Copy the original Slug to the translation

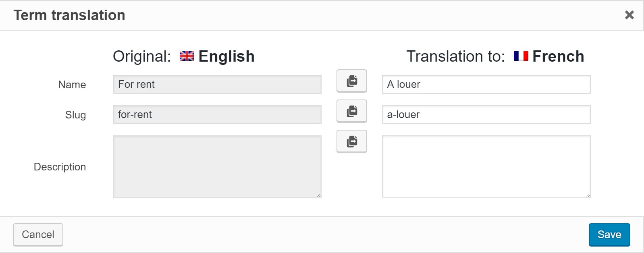pos(351,111)
